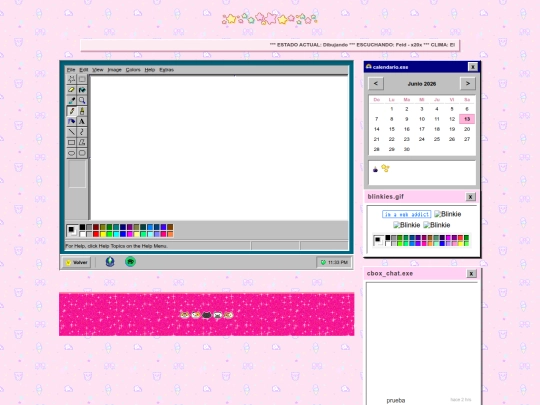Select date 24 in the calendar
Screen dimensions: 540x405
pyautogui.click(x=422, y=139)
